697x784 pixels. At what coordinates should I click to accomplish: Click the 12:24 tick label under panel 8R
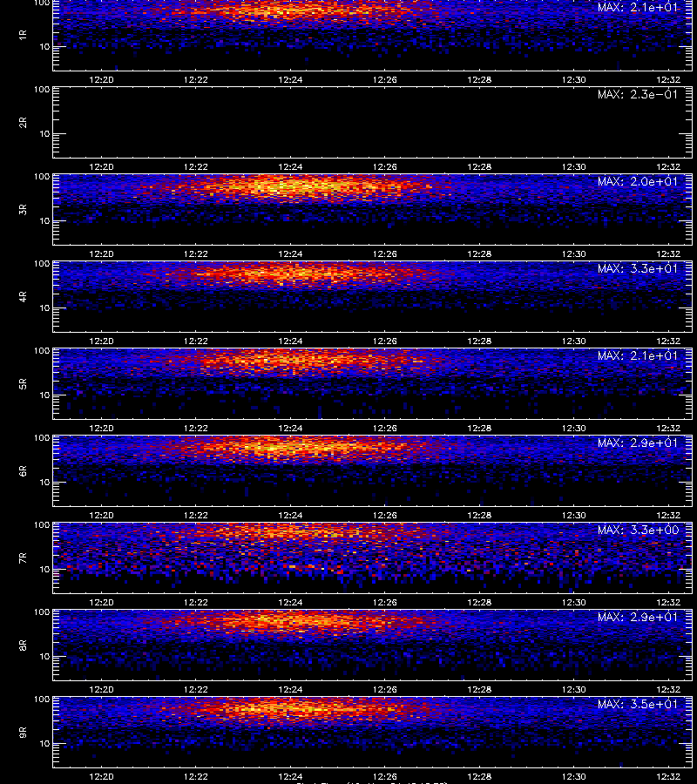pos(290,690)
